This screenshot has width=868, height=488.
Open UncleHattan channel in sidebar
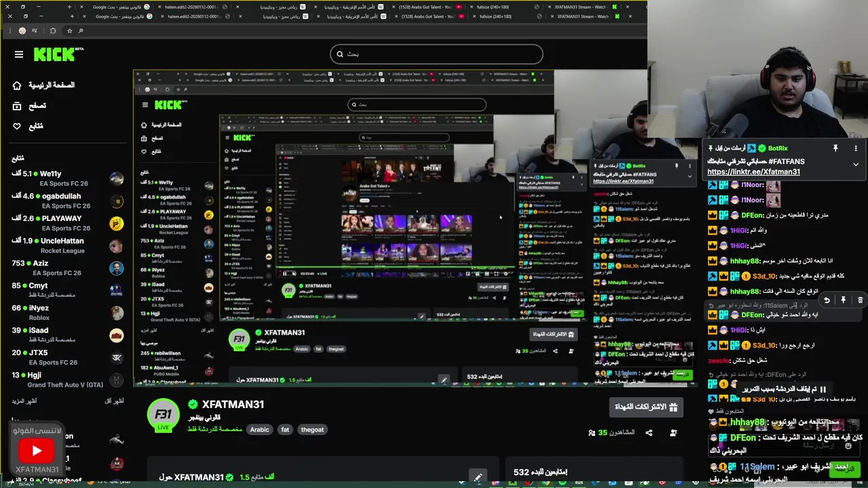tap(68, 245)
